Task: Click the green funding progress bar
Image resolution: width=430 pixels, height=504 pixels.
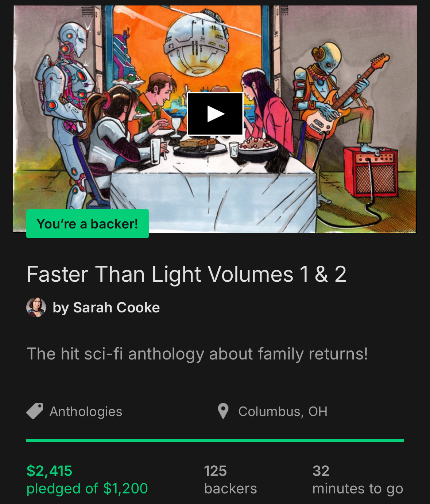Action: tap(215, 440)
